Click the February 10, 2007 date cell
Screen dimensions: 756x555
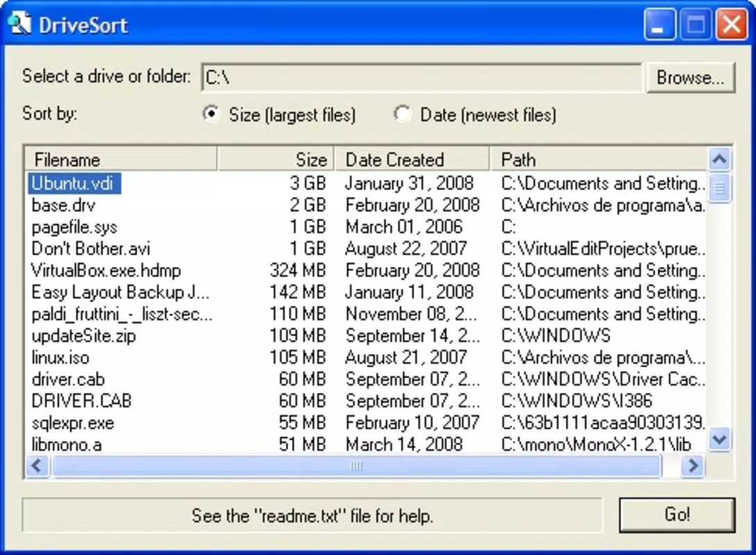click(x=412, y=423)
